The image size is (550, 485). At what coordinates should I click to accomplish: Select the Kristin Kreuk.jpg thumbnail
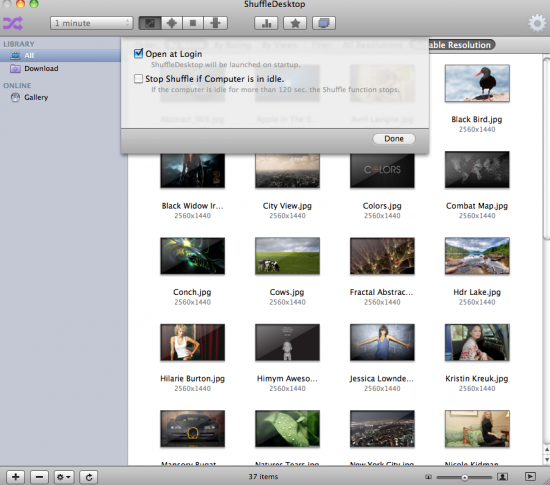[477, 342]
